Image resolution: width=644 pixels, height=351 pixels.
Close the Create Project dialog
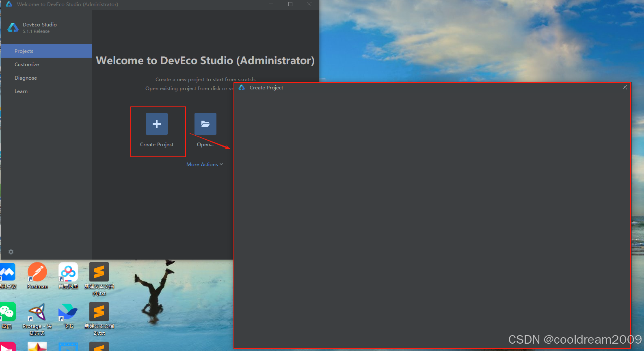(x=625, y=87)
